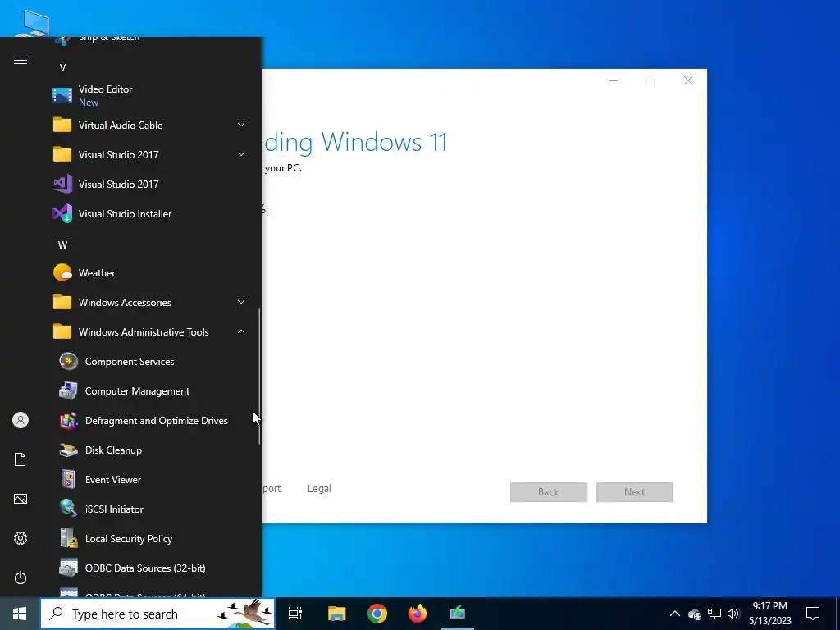Click the Start menu scrollbar thumb
Screen dimensions: 840x630
click(x=260, y=377)
